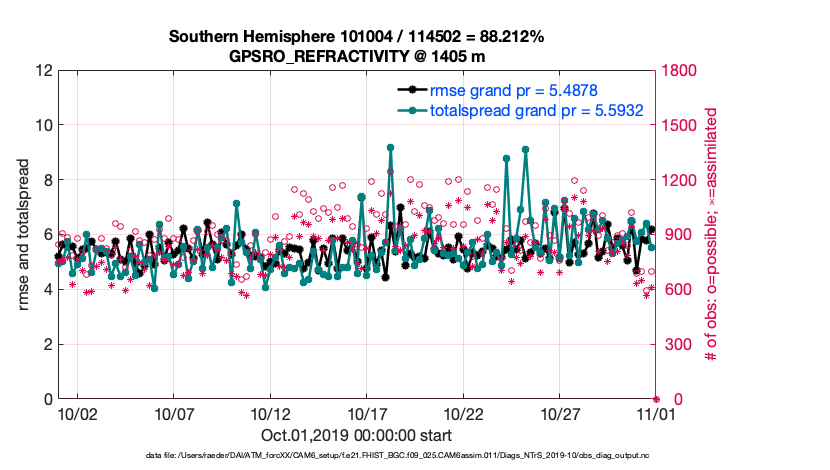Click the 10/02 x-axis tick label
This screenshot has height=470, width=830.
[77, 413]
